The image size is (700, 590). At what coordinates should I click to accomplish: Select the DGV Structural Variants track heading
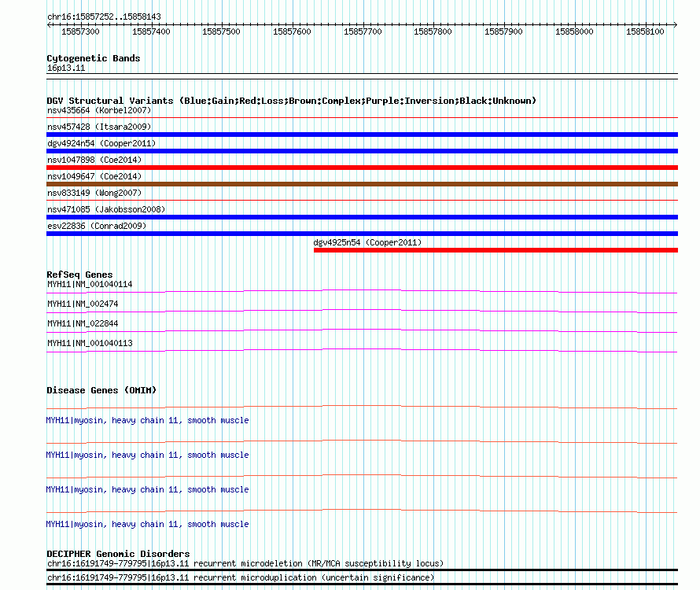[x=292, y=101]
